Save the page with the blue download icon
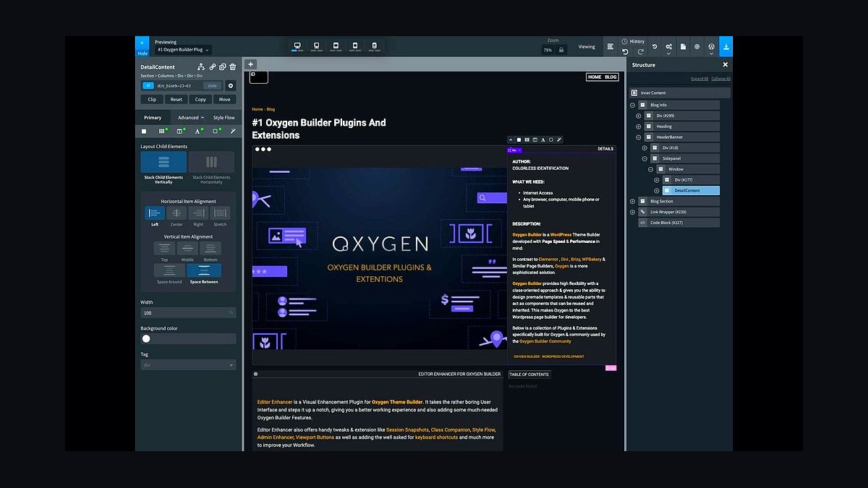Screen dimensions: 868x488 (726, 46)
